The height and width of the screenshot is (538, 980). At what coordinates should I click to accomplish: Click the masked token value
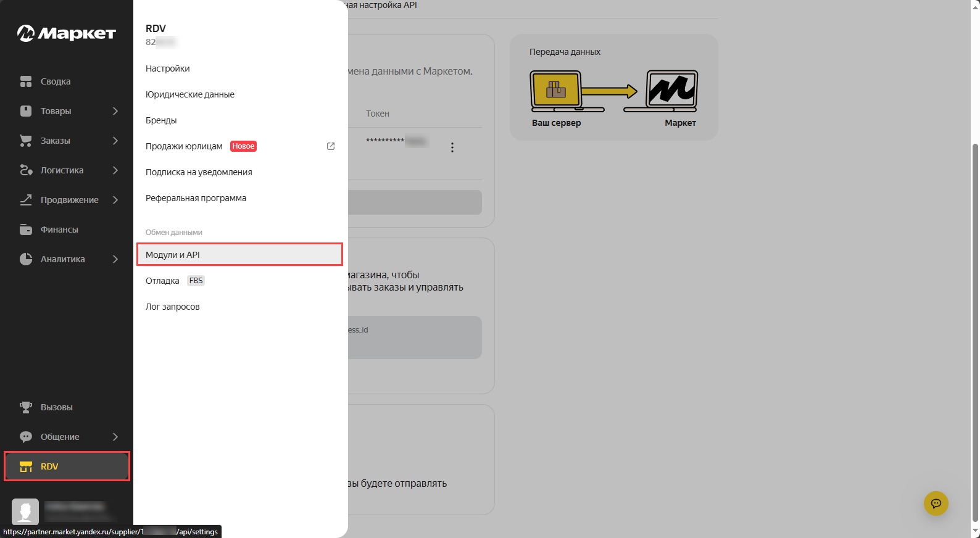pyautogui.click(x=396, y=141)
